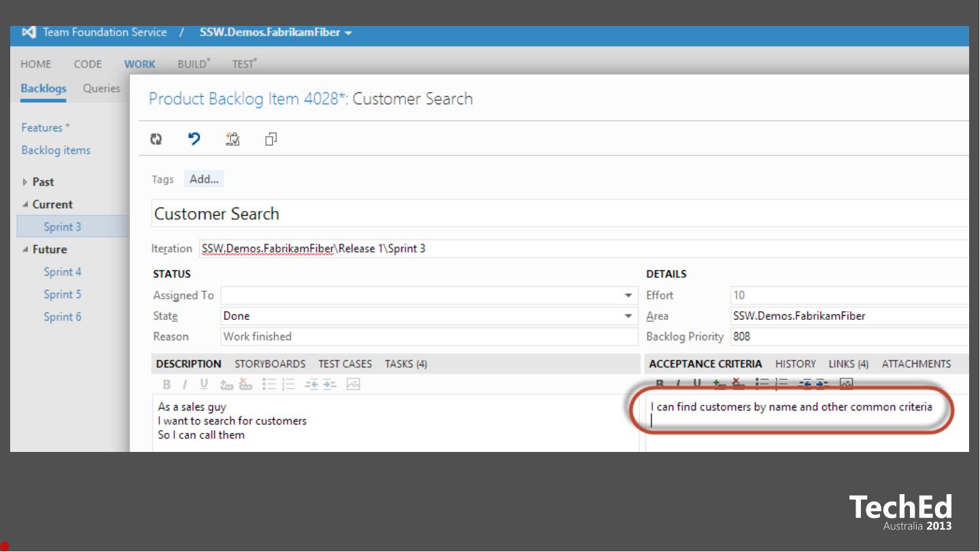The image size is (980, 552).
Task: Click the Visual Studio logo icon
Action: [x=29, y=32]
